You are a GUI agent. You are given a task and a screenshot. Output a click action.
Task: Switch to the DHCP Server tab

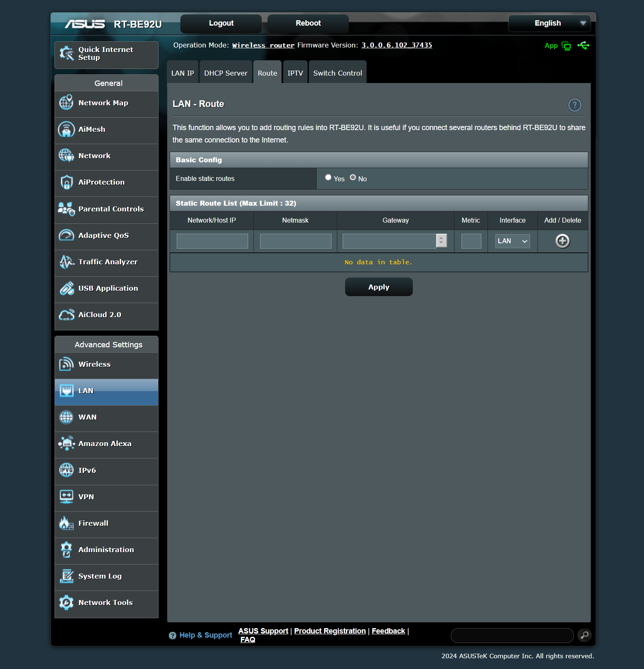[226, 73]
